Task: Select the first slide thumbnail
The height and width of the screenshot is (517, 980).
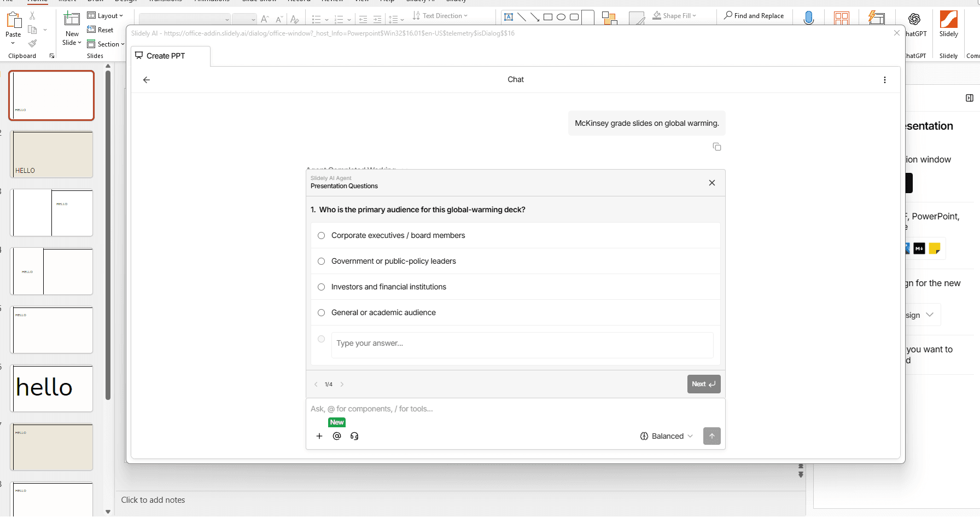Action: coord(51,95)
